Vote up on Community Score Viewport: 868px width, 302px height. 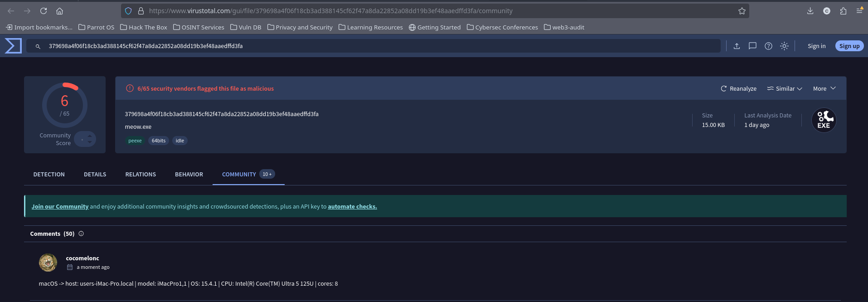(x=90, y=136)
